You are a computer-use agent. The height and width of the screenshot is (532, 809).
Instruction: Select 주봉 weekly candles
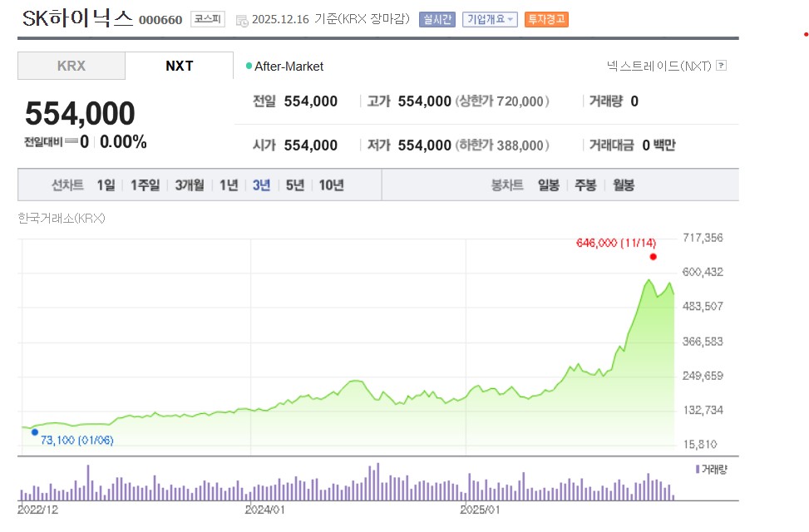click(585, 185)
